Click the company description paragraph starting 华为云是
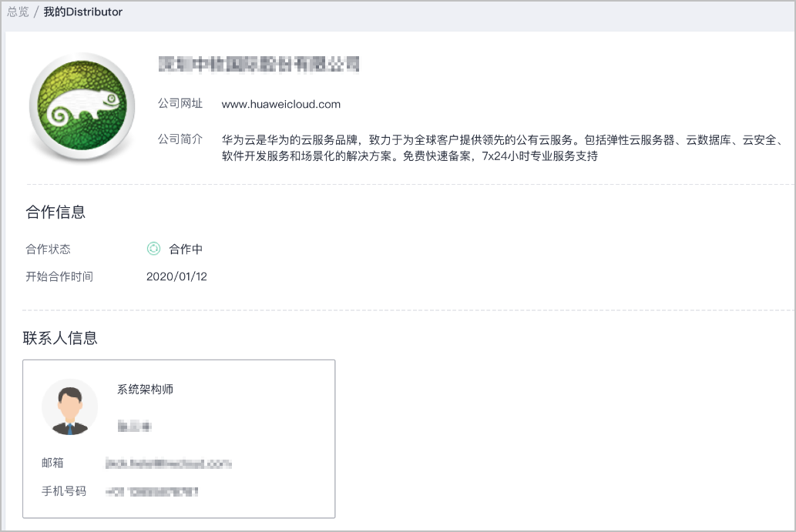Screen dimensions: 796x532 pos(502,148)
